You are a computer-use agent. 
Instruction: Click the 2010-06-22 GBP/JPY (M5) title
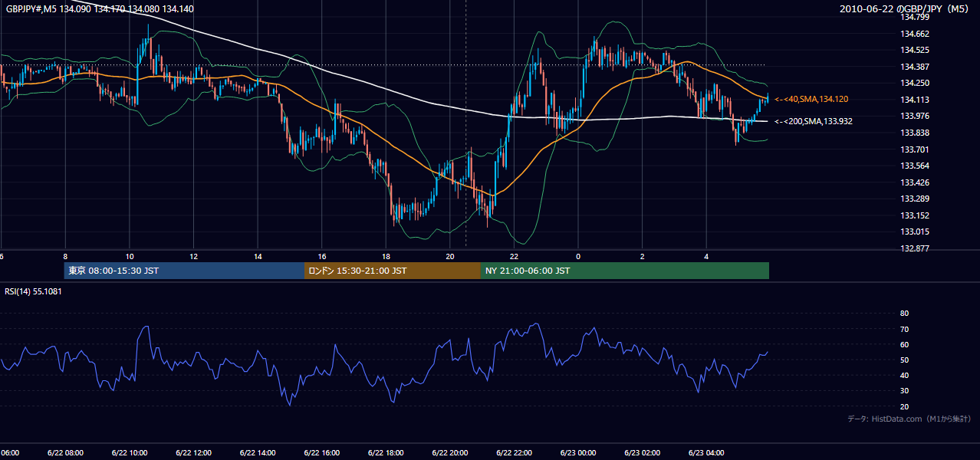pos(906,9)
